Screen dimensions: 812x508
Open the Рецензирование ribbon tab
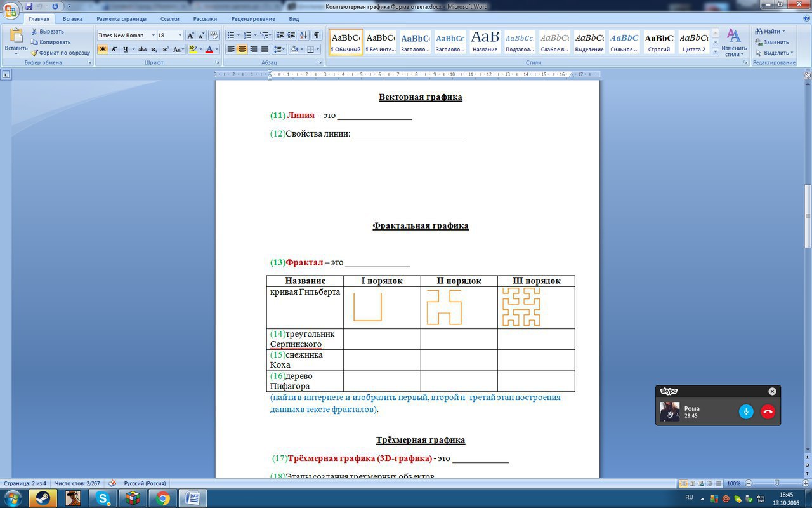coord(253,19)
